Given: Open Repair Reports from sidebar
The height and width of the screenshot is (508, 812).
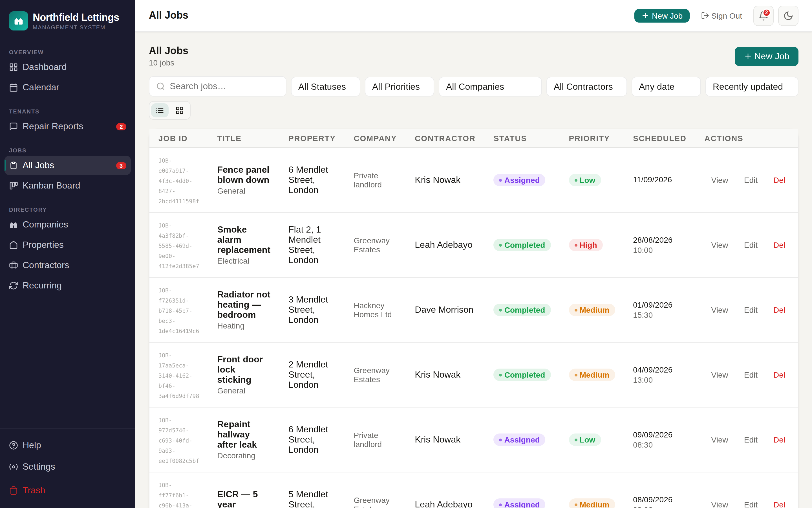Looking at the screenshot, I should click(68, 126).
